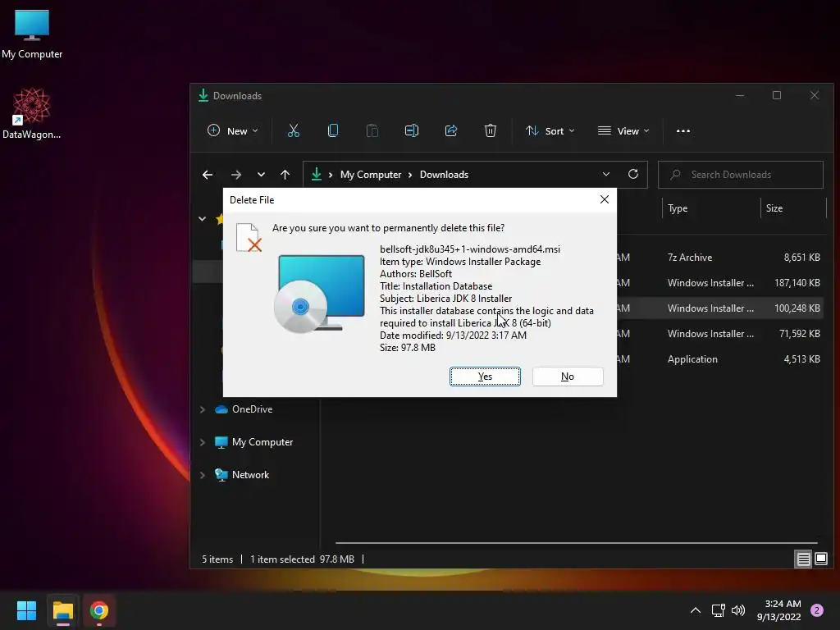Image resolution: width=840 pixels, height=630 pixels.
Task: Open the notification count badge
Action: pyautogui.click(x=817, y=610)
